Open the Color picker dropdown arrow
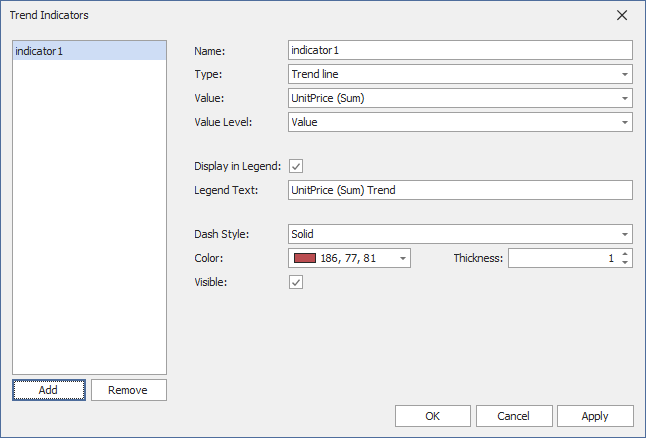The height and width of the screenshot is (438, 646). point(402,258)
